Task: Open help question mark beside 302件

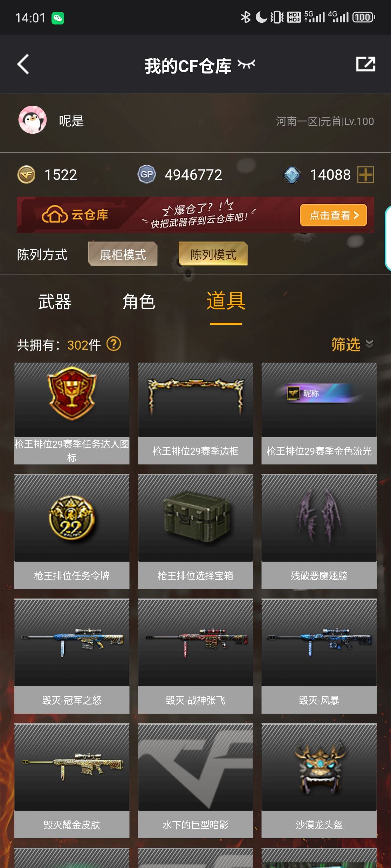Action: [x=114, y=344]
